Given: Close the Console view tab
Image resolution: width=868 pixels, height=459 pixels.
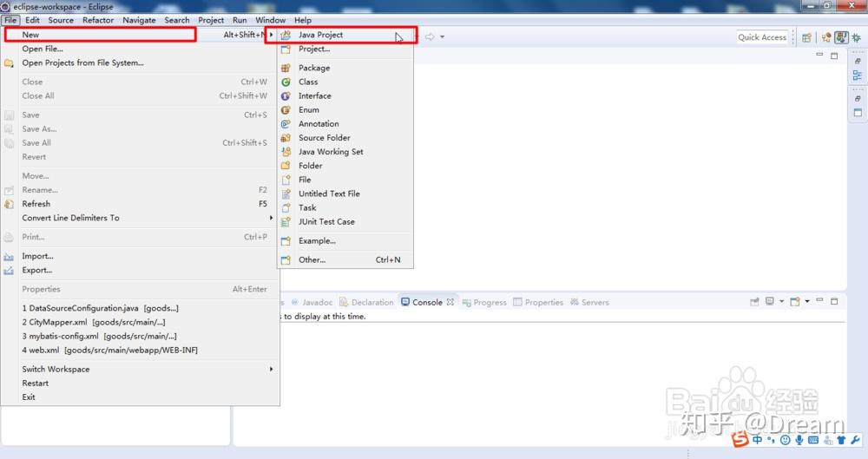Looking at the screenshot, I should tap(450, 302).
